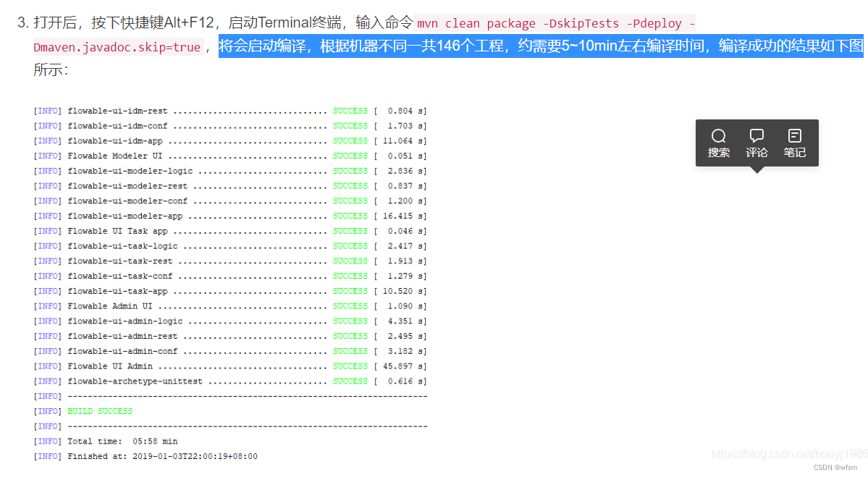Click the Total time: 05:58 min line

point(106,442)
